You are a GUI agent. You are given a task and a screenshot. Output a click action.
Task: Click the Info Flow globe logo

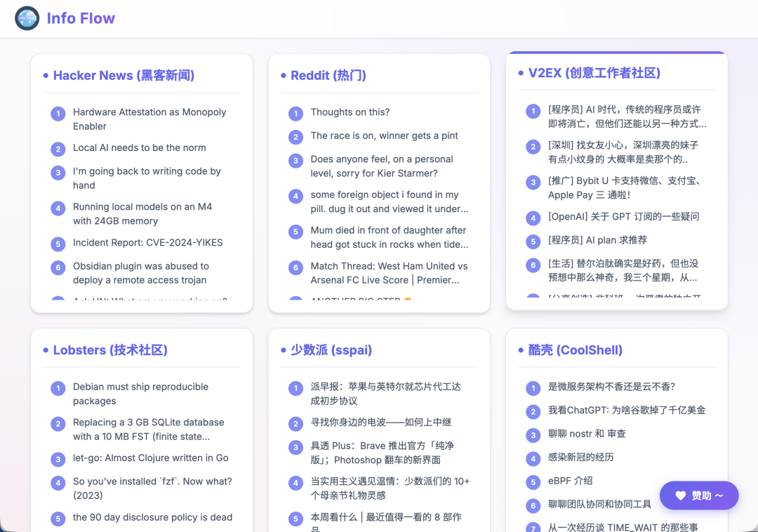tap(27, 18)
